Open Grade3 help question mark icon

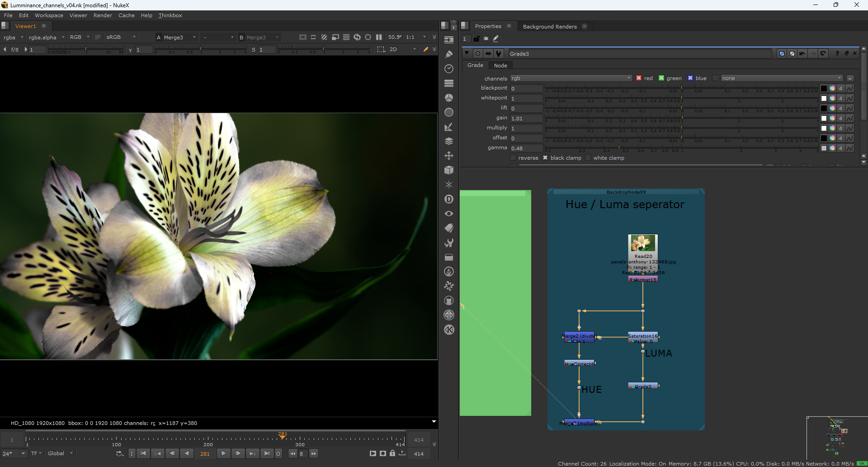coord(837,53)
